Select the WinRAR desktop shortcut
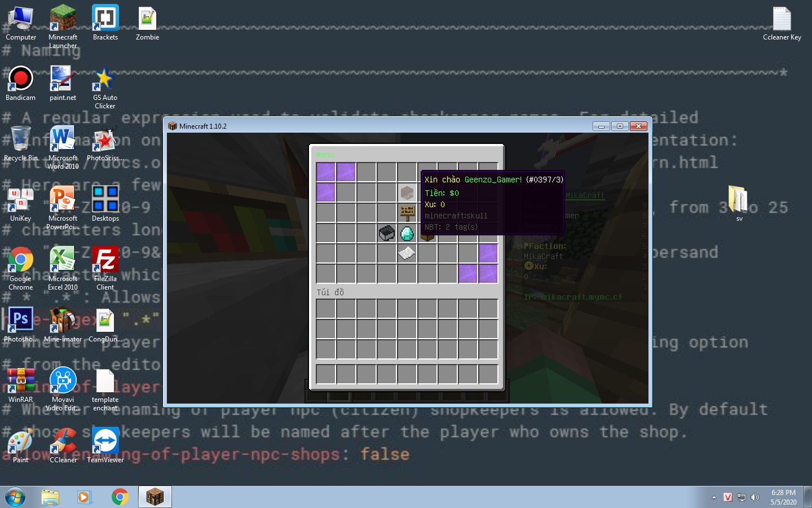The width and height of the screenshot is (812, 508). (21, 386)
